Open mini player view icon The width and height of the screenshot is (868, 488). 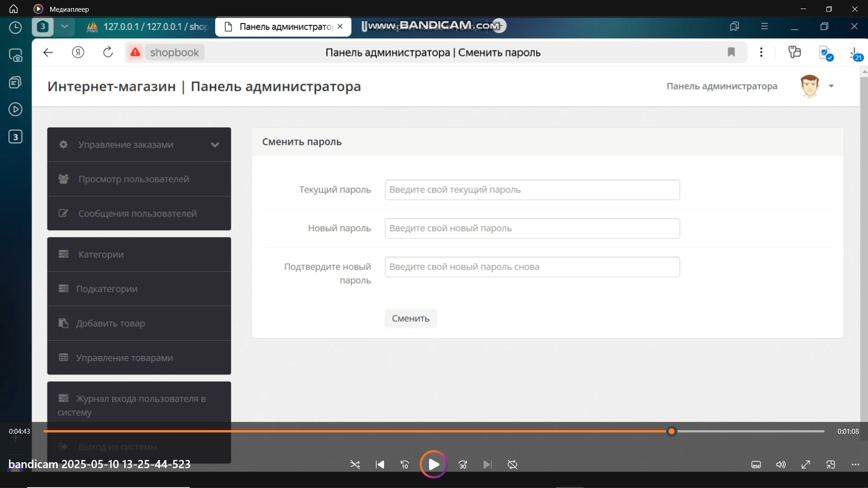click(x=830, y=465)
